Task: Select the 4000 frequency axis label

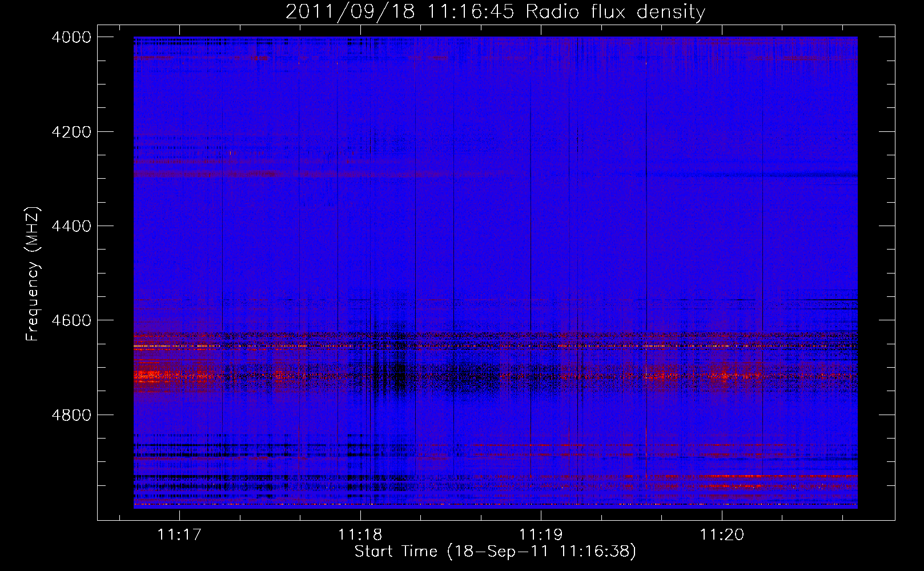Action: click(x=71, y=37)
